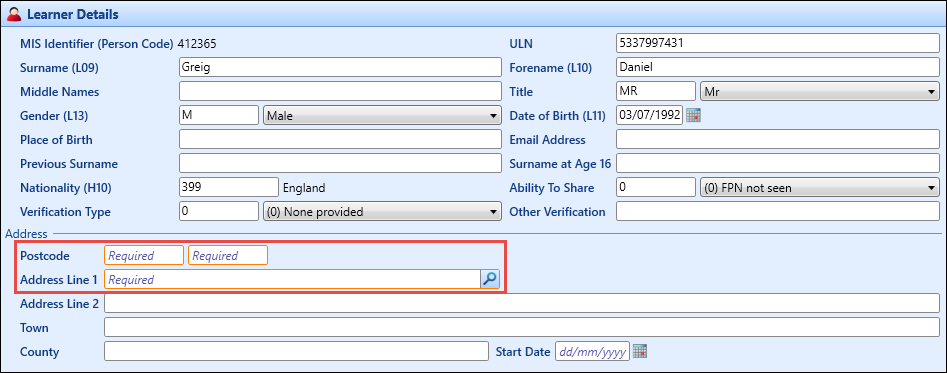
Task: Click the Other Verification field
Action: [x=778, y=212]
